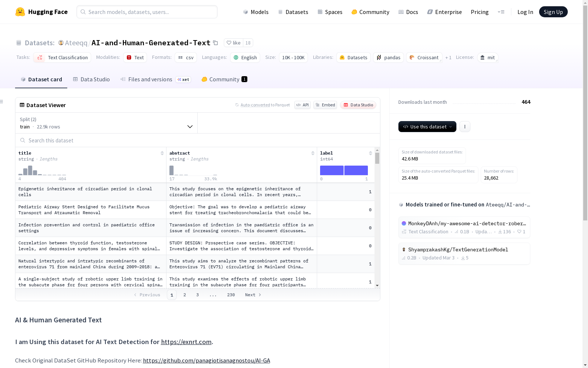
Task: Click the sort icon on abstract column
Action: [313, 153]
